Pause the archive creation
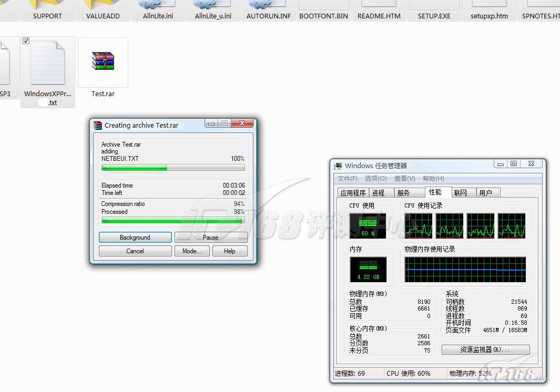This screenshot has height=392, width=560. pos(210,238)
